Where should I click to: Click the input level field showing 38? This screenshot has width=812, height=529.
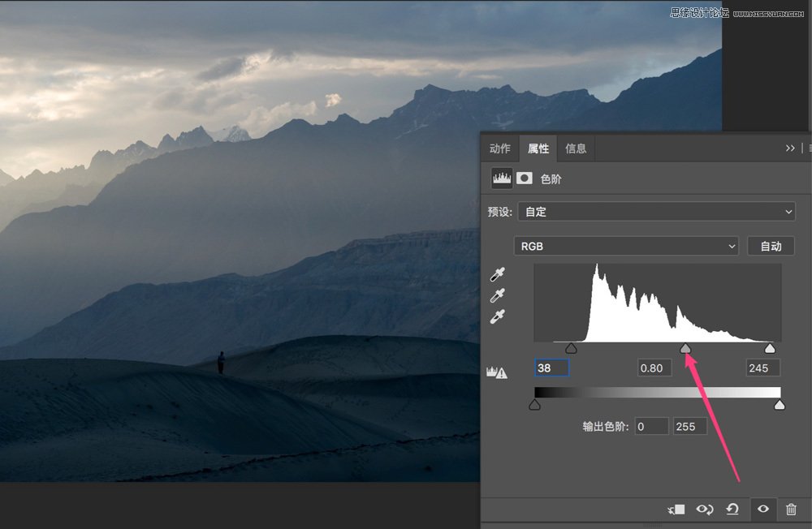click(x=551, y=368)
